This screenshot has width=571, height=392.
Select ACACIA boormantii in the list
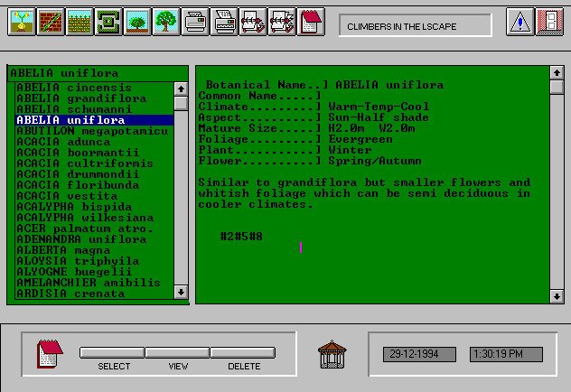point(94,153)
